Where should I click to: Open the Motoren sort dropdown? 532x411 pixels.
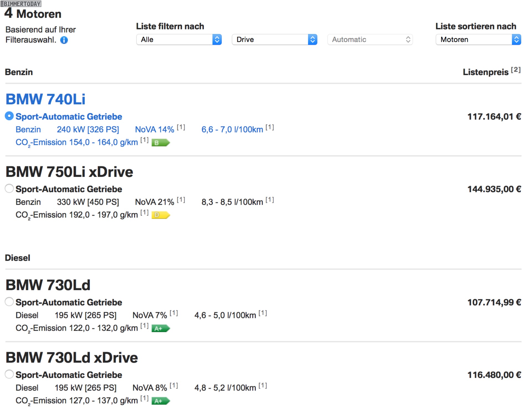click(x=478, y=40)
